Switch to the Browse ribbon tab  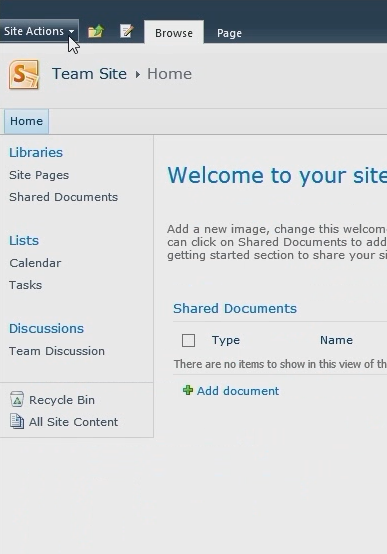174,33
